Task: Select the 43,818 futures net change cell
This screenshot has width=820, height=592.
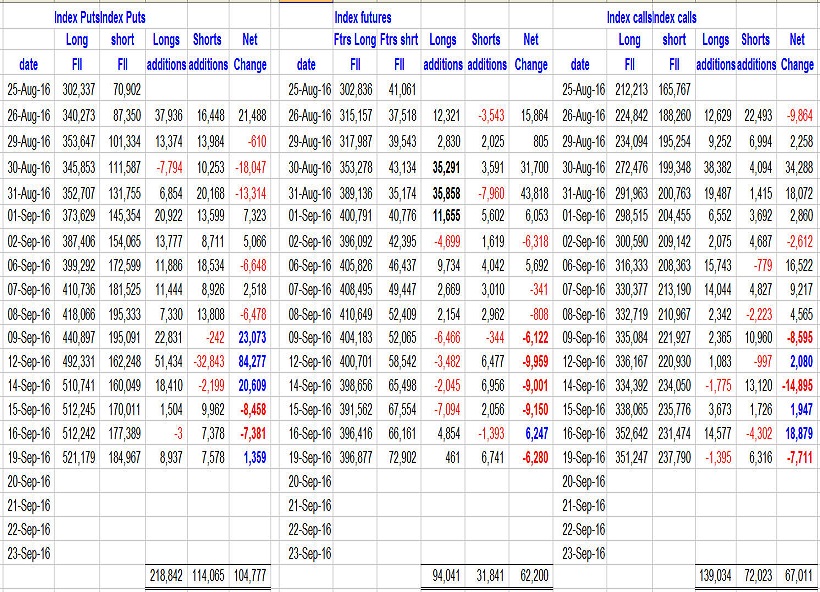Action: (x=530, y=193)
